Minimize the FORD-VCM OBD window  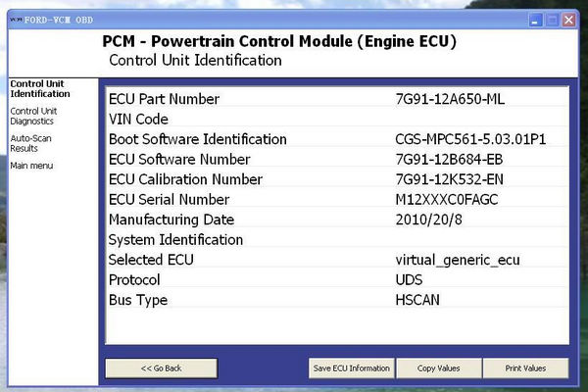tap(536, 19)
